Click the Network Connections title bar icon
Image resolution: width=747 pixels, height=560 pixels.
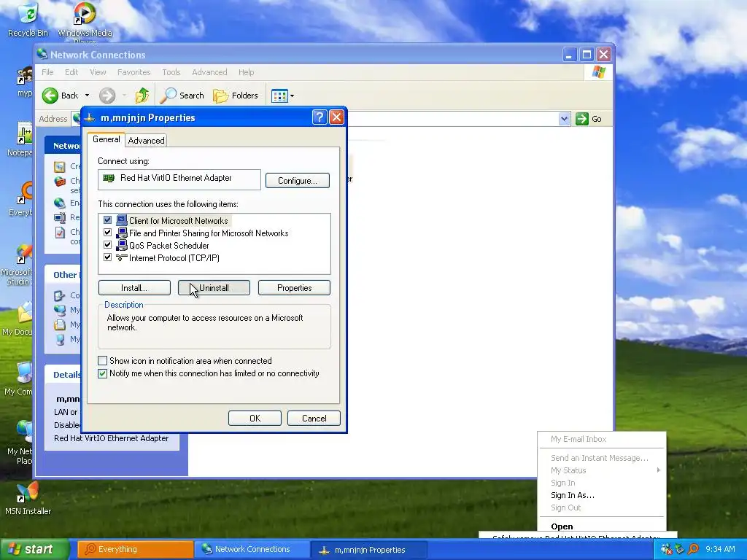(42, 54)
